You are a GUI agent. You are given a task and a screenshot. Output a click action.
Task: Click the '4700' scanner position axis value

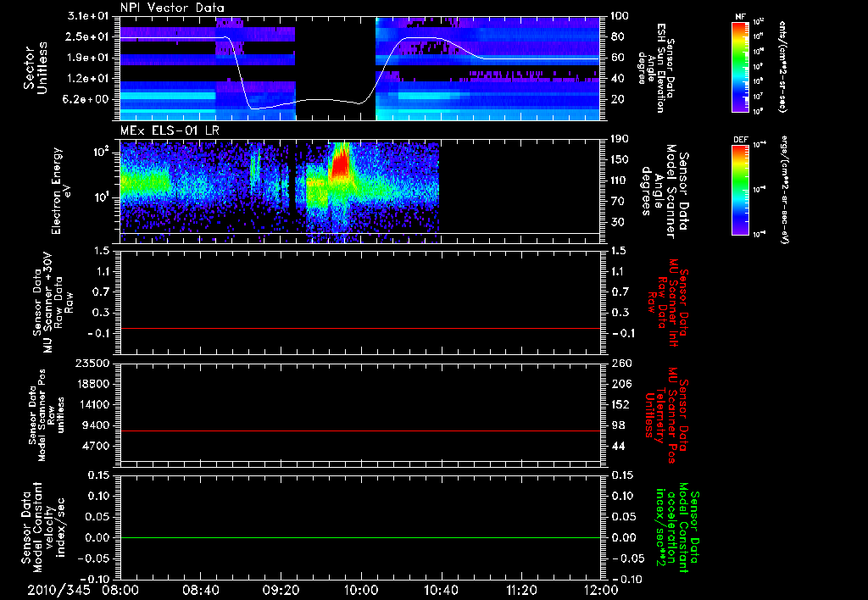coord(97,446)
